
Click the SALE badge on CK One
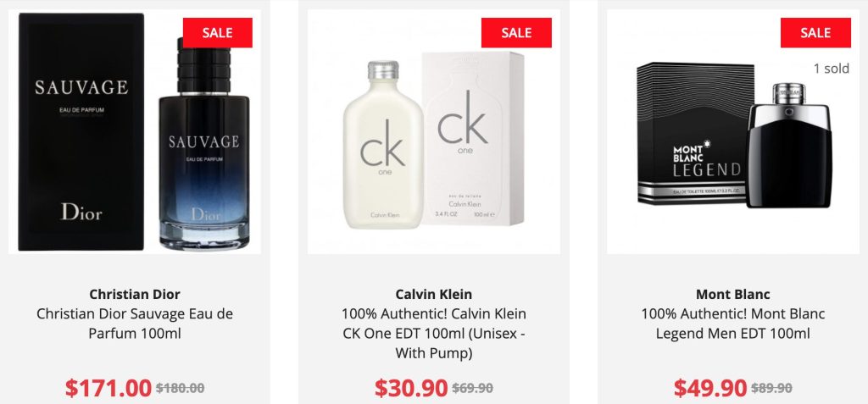coord(516,33)
